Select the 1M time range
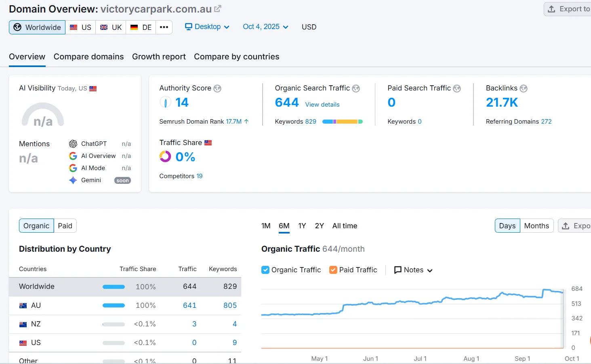Viewport: 591px width, 364px height. coord(266,226)
